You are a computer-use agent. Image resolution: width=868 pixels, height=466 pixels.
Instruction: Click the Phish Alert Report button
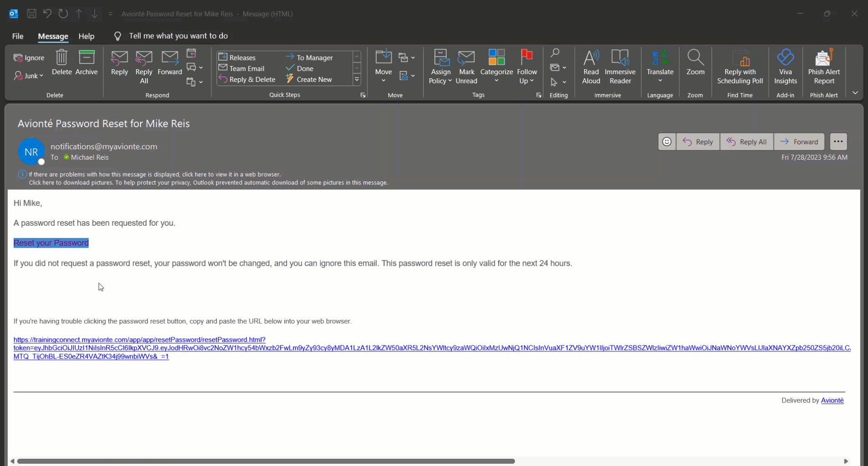(x=824, y=67)
